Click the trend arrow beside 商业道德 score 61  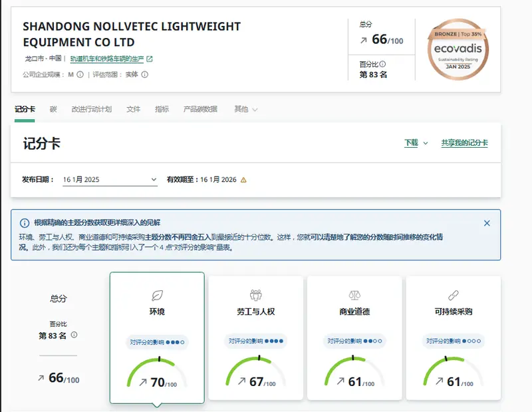tap(340, 381)
